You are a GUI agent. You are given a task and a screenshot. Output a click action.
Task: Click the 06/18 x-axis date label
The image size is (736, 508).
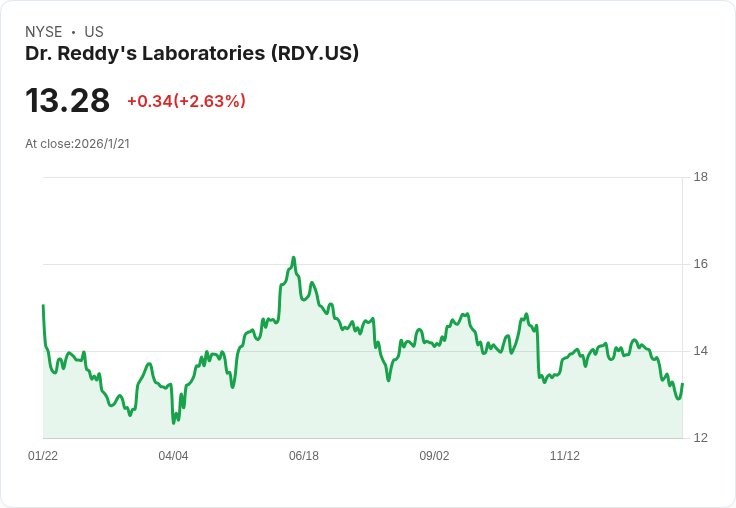click(x=304, y=456)
